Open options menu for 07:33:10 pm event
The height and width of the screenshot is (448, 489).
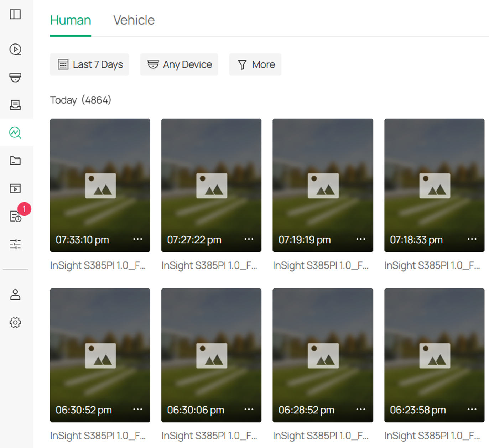coord(138,239)
